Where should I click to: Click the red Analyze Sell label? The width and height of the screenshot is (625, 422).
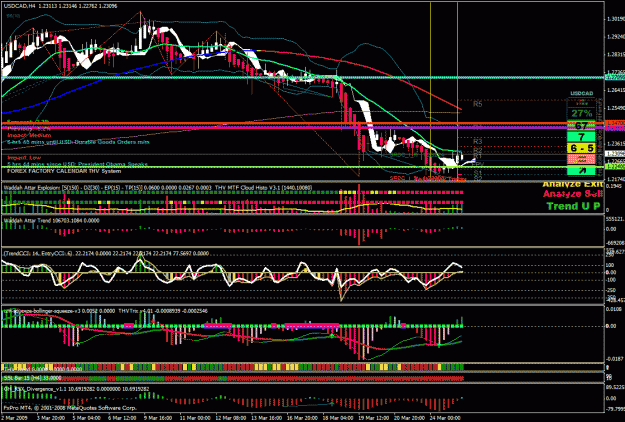point(572,194)
